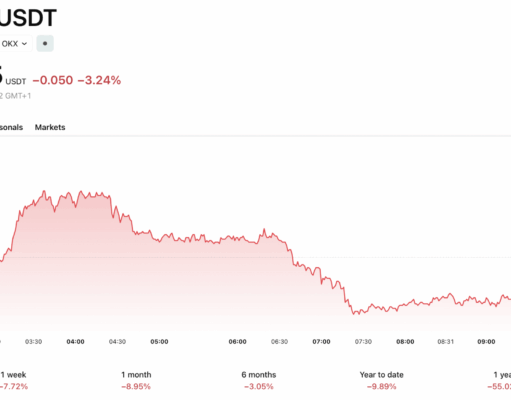Click the dot status button beside OKX
The image size is (511, 400).
tap(45, 43)
